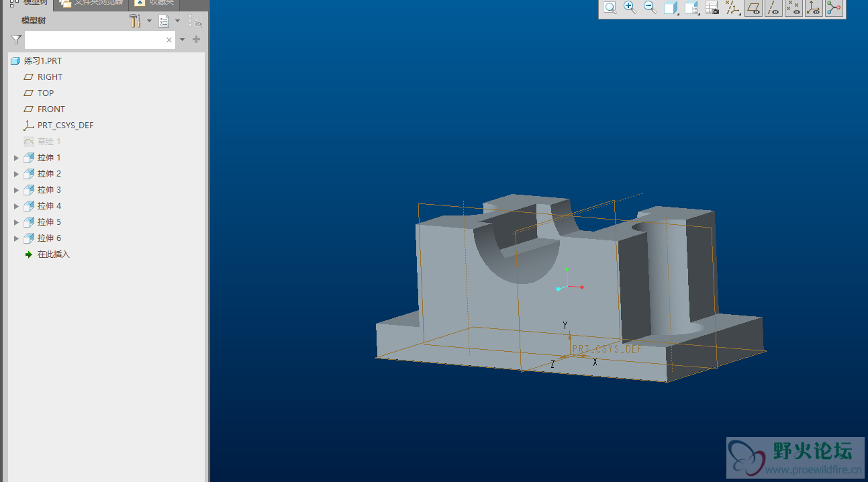The image size is (868, 482).
Task: Click the 练习1.PRT part icon
Action: [15, 60]
